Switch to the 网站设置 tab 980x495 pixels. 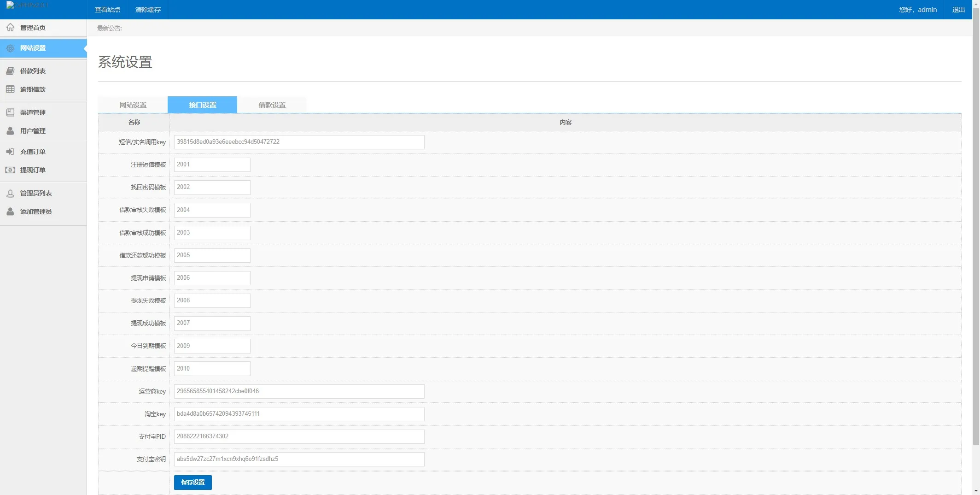coord(133,105)
